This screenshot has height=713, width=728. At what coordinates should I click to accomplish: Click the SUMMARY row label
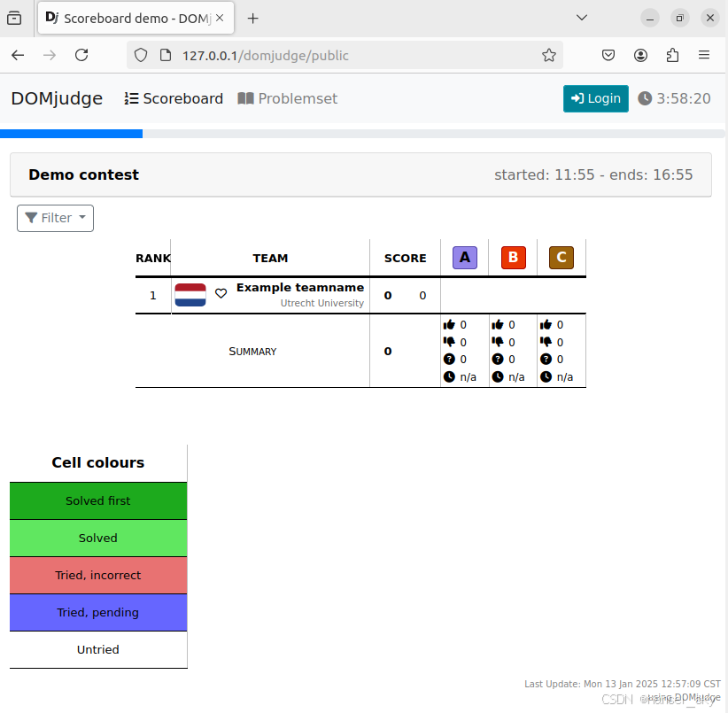pyautogui.click(x=252, y=352)
